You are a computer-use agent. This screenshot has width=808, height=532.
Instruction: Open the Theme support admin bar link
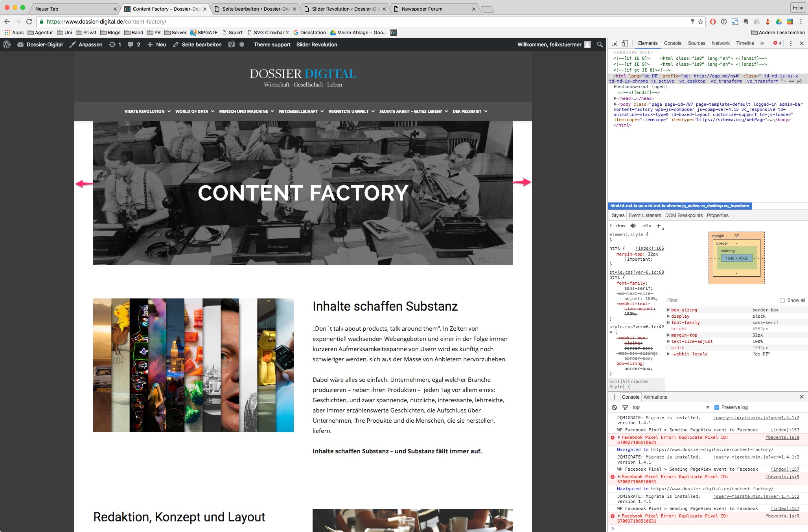pos(272,44)
